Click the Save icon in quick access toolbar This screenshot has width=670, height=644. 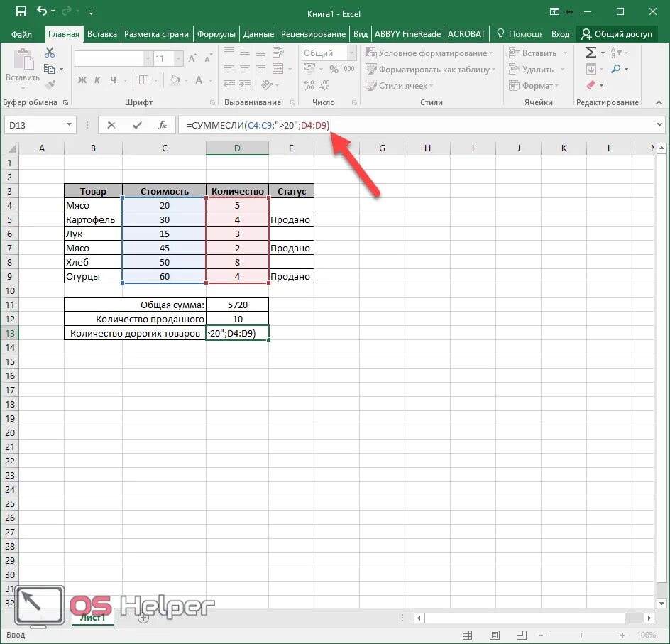21,11
